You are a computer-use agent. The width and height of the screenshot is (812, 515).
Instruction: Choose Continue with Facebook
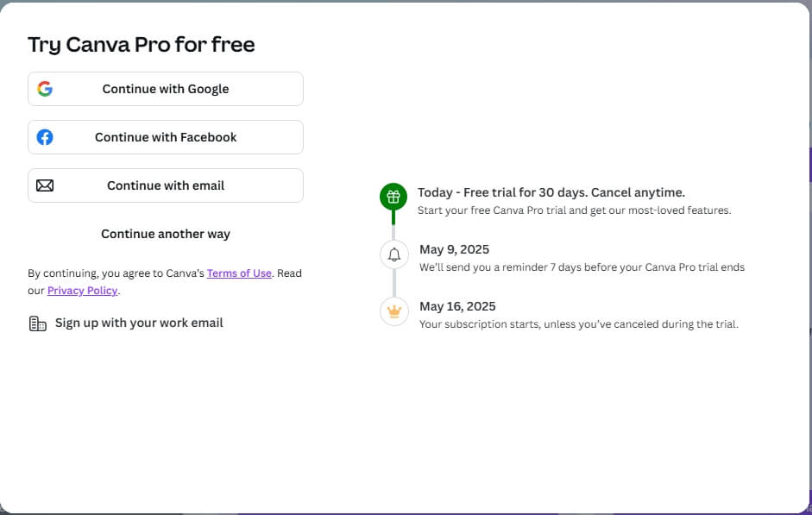(x=166, y=137)
